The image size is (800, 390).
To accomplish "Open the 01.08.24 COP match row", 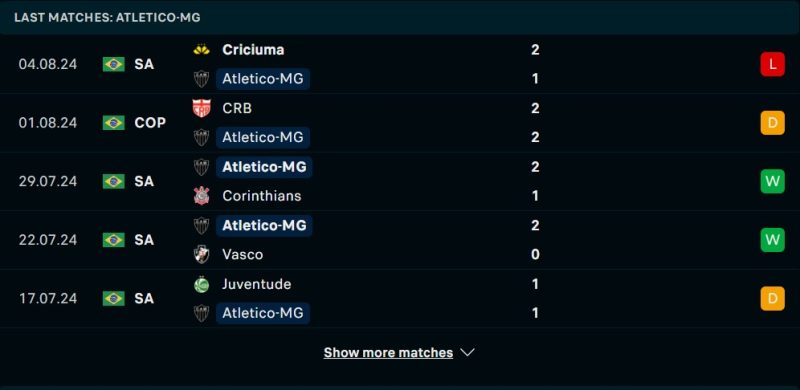I will [400, 123].
